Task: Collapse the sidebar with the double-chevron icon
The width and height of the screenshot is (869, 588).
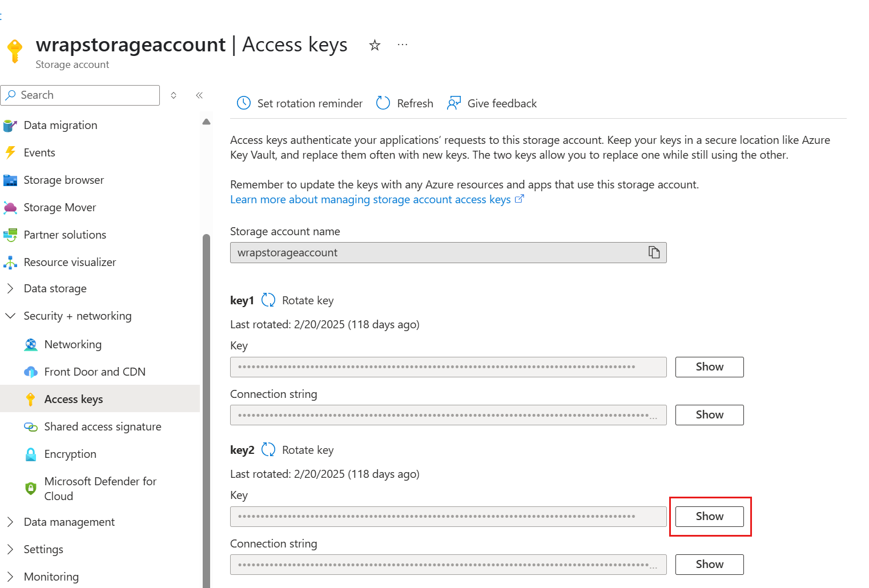Action: click(199, 95)
